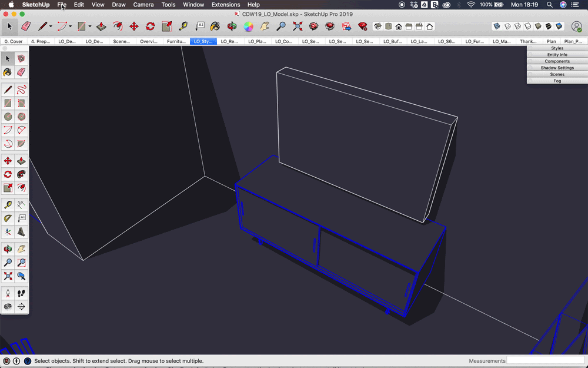Expand the Entity Info panel
The image size is (588, 368).
(557, 55)
